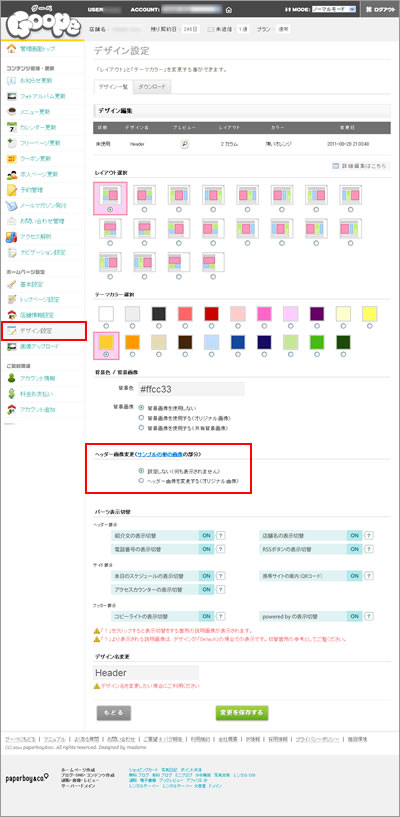Click the green 変更を保存する button
This screenshot has height=817, width=400.
click(x=242, y=712)
